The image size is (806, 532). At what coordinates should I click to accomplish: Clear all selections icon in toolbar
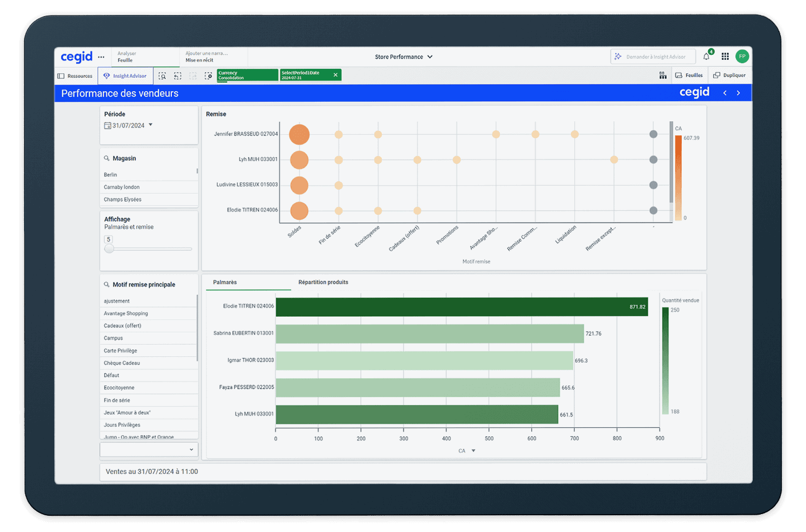click(x=208, y=76)
